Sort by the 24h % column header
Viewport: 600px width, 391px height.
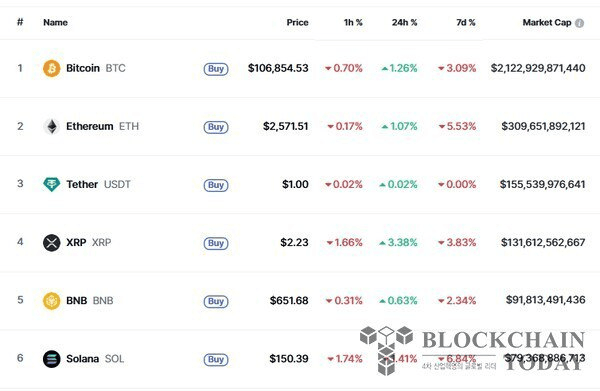coord(404,23)
